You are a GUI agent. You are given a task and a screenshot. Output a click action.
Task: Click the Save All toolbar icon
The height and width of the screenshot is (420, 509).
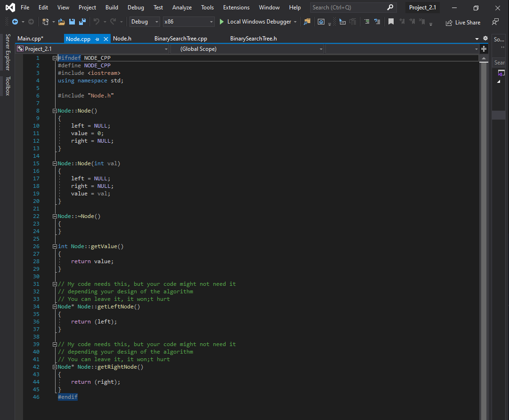click(82, 22)
